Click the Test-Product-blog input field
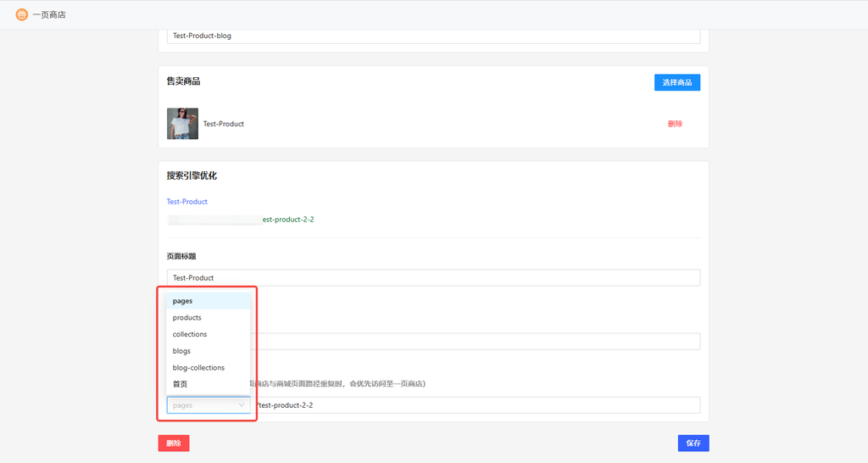The width and height of the screenshot is (868, 463). tap(433, 36)
